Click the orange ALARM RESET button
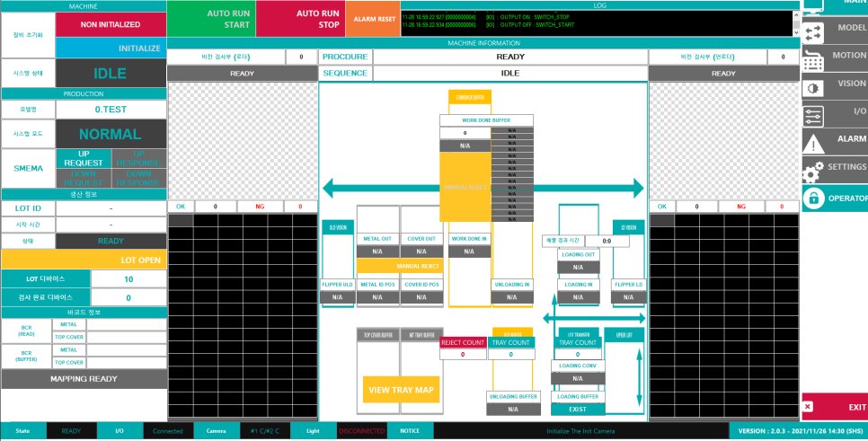The width and height of the screenshot is (868, 441). click(373, 19)
